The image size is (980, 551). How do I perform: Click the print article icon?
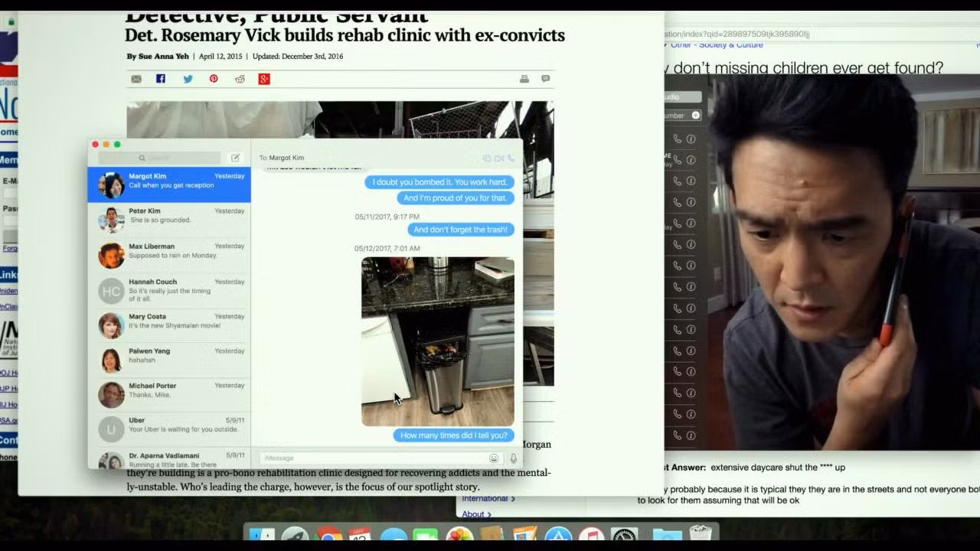coord(524,79)
